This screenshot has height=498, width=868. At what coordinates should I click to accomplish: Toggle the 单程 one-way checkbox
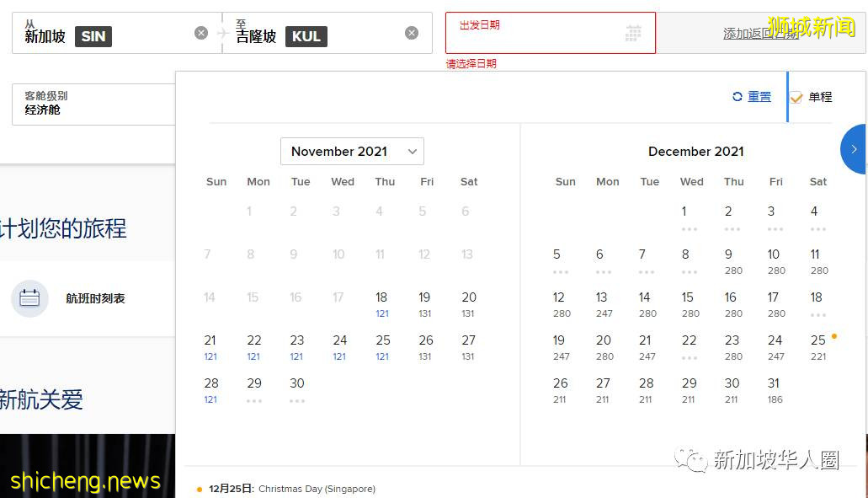point(796,98)
